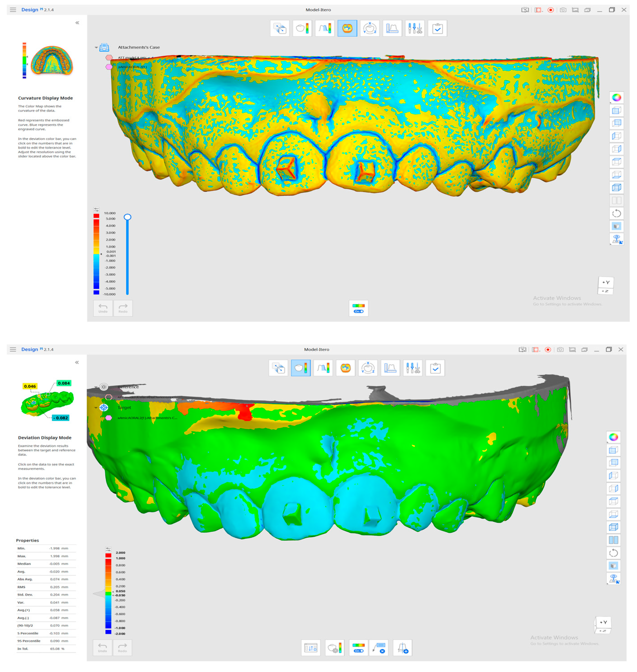Select the data alignment tool in top window
The image size is (637, 672).
(280, 28)
